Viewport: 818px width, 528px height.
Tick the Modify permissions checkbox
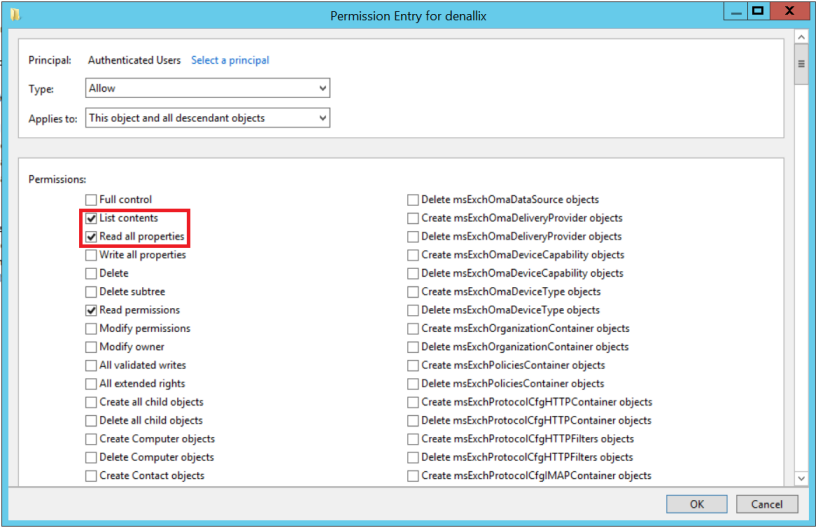pyautogui.click(x=91, y=329)
